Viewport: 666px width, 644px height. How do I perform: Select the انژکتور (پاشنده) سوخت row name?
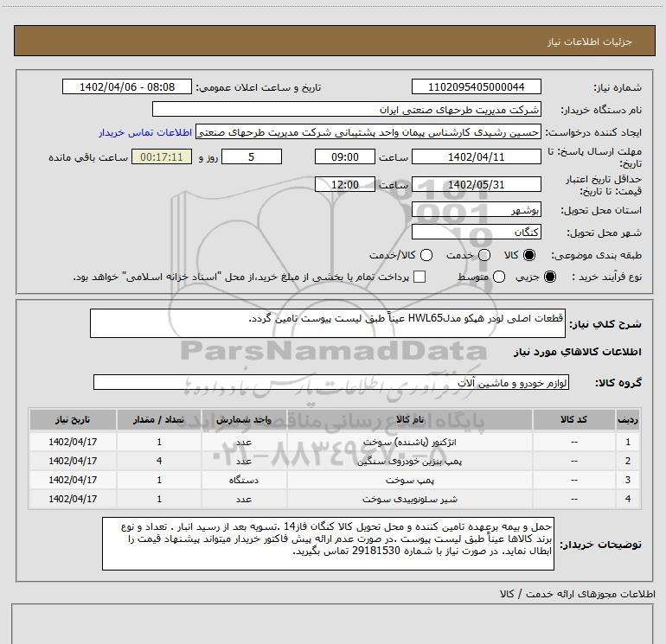point(409,442)
